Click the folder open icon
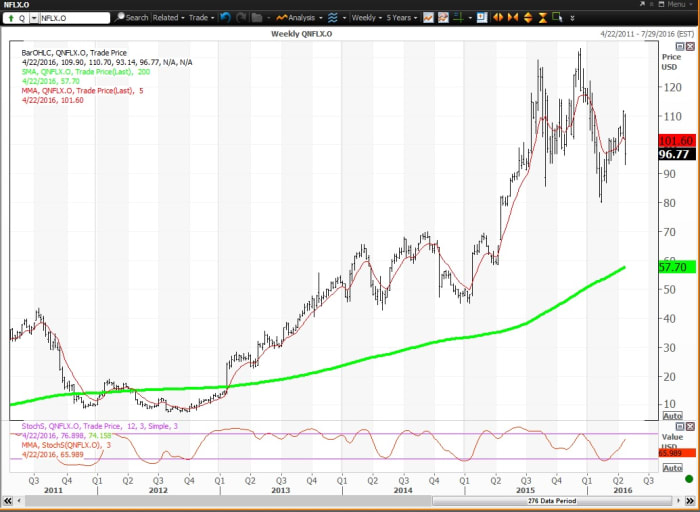 point(257,18)
